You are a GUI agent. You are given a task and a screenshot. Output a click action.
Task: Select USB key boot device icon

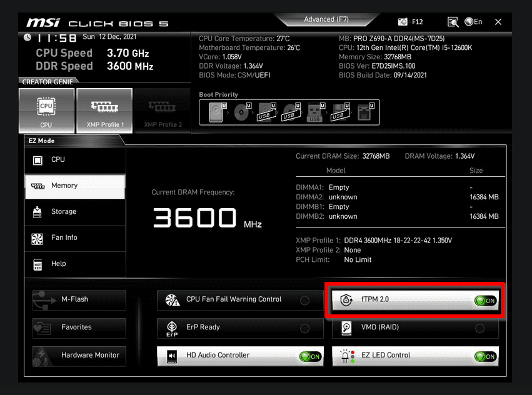(x=315, y=112)
